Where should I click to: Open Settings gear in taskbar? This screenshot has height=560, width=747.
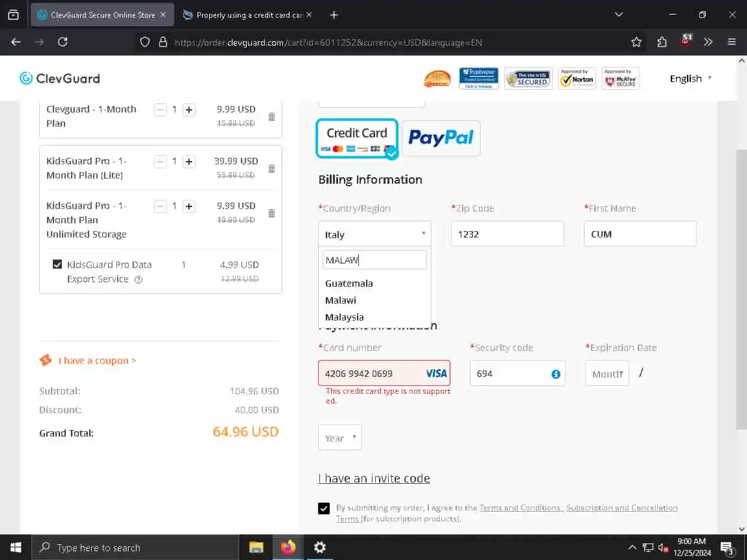point(320,548)
